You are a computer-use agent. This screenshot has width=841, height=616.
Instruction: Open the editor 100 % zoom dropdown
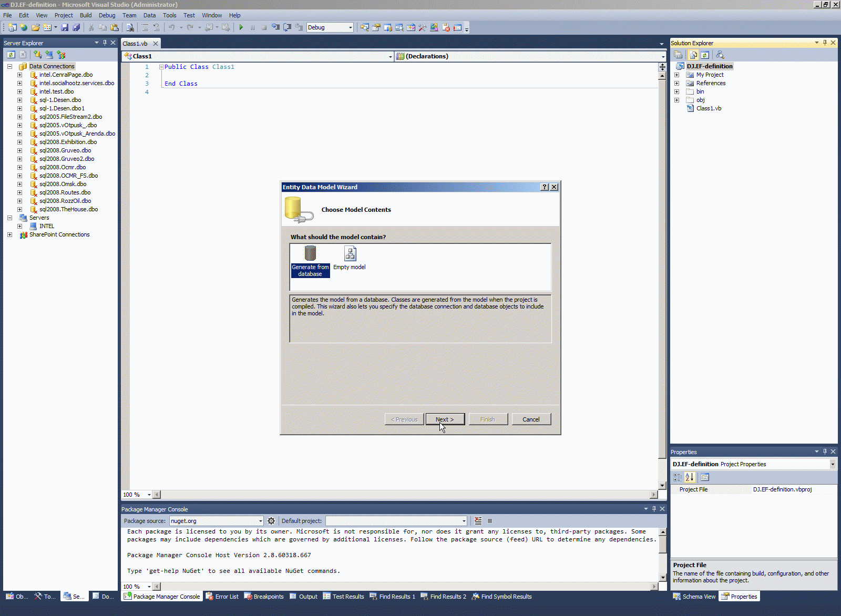pyautogui.click(x=149, y=495)
